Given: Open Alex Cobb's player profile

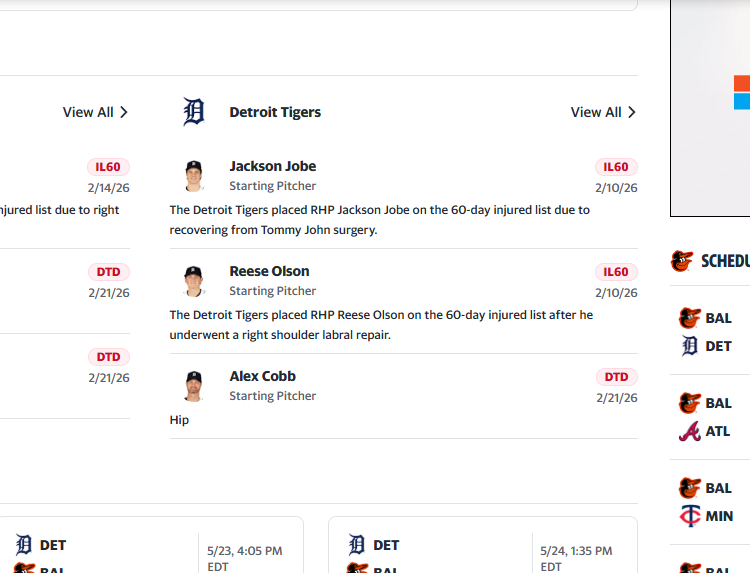Looking at the screenshot, I should [262, 377].
